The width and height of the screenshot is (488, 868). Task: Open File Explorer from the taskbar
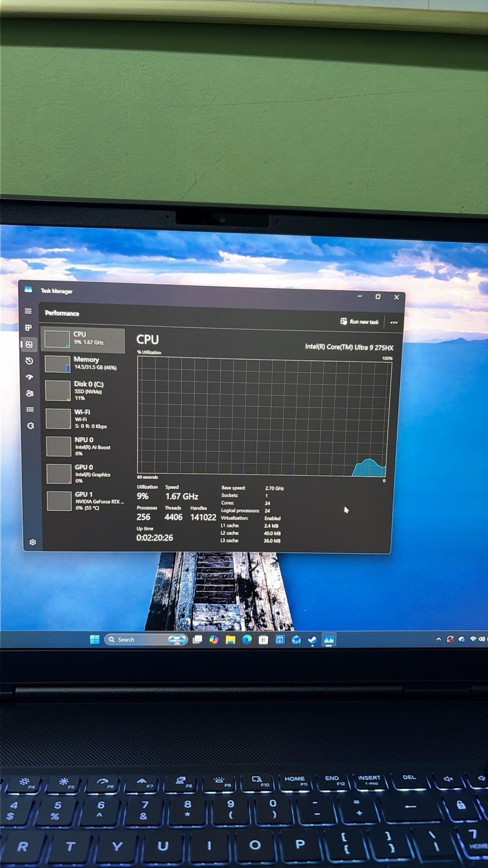[x=230, y=640]
